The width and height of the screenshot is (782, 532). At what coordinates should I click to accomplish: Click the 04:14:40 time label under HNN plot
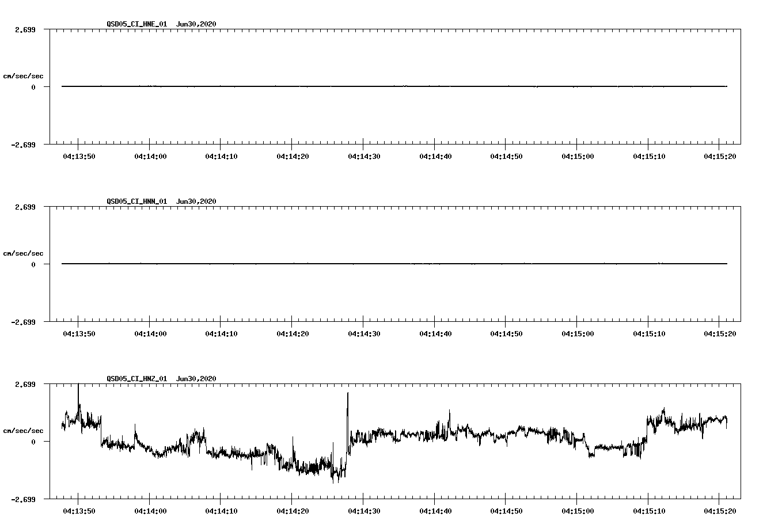[x=435, y=333]
